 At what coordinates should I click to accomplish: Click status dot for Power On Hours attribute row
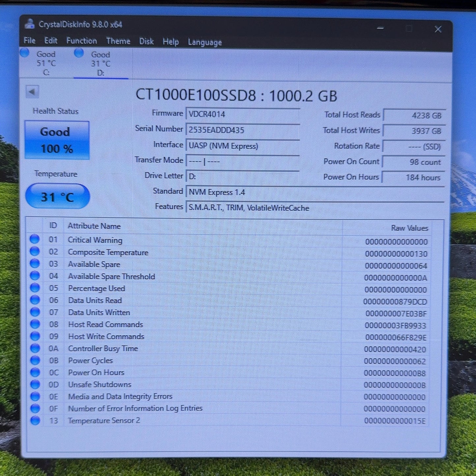pos(35,372)
